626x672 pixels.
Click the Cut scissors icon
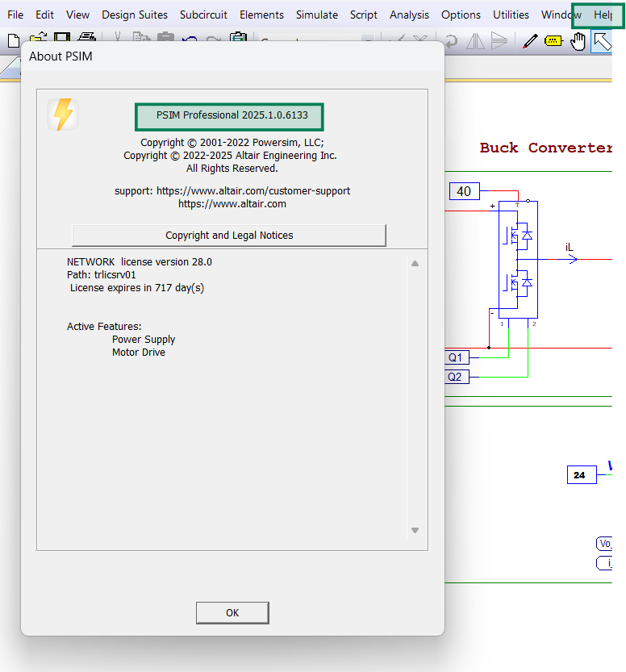(x=118, y=37)
